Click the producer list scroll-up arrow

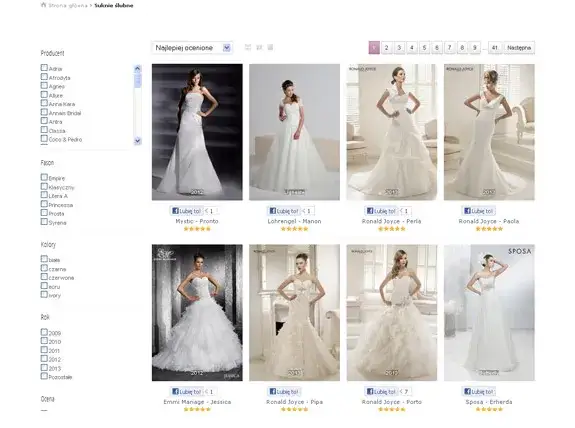pos(138,68)
